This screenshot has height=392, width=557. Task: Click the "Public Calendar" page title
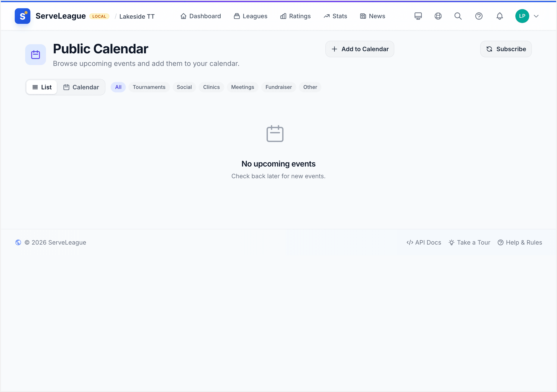[101, 49]
